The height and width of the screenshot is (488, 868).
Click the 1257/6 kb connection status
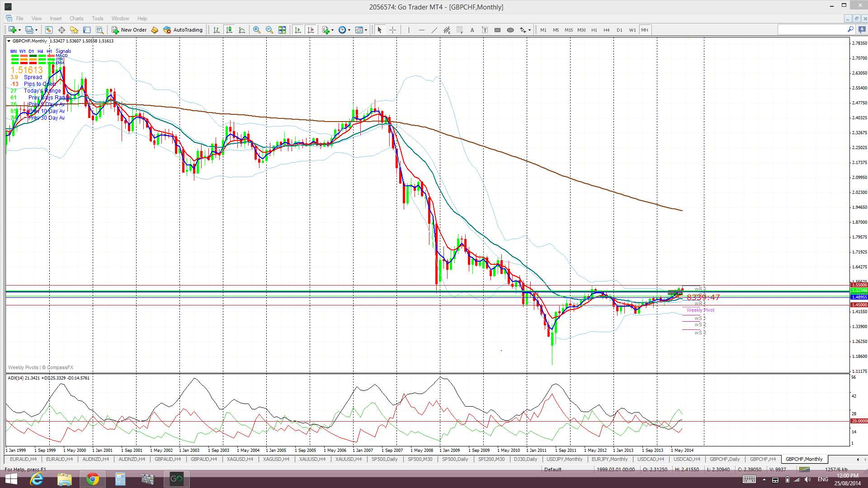[836, 469]
